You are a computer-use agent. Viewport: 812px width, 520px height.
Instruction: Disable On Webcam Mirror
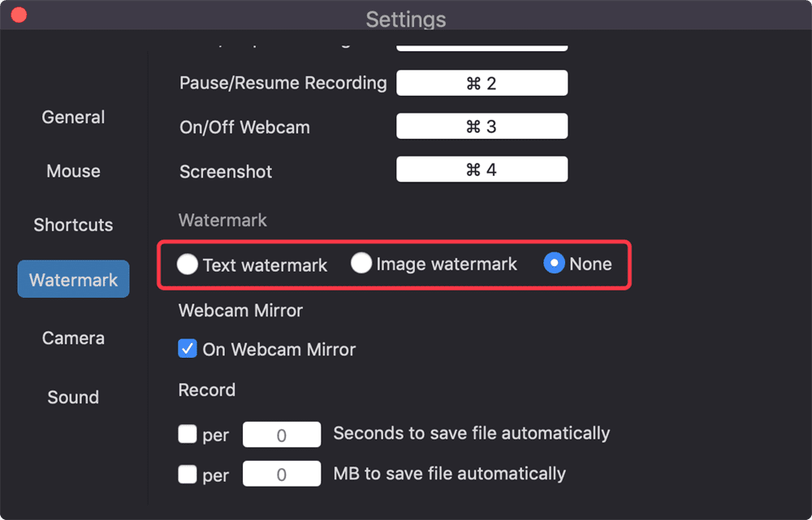(x=188, y=349)
